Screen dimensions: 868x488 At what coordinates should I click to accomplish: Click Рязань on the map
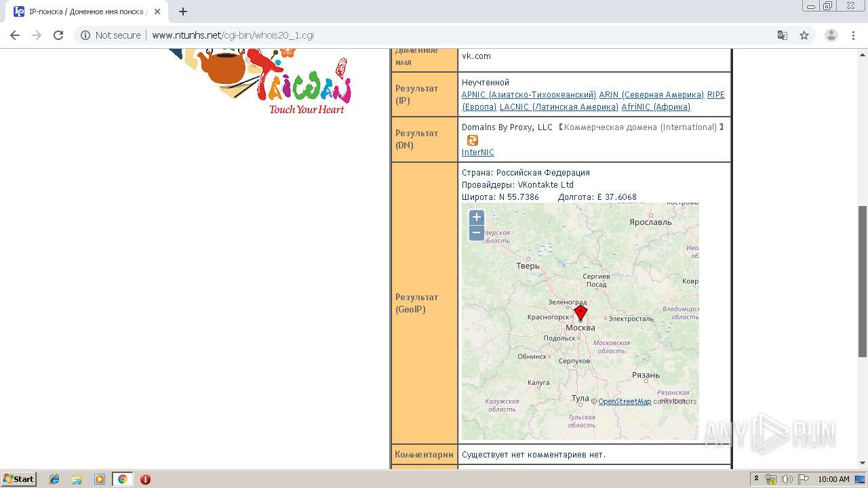click(x=646, y=375)
